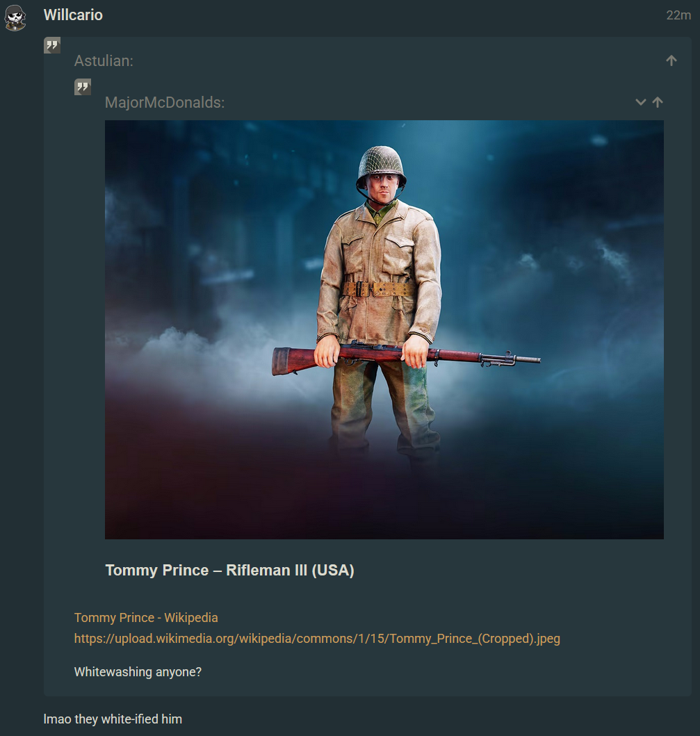Select the text 'Whitewashing anyone?'

click(138, 672)
